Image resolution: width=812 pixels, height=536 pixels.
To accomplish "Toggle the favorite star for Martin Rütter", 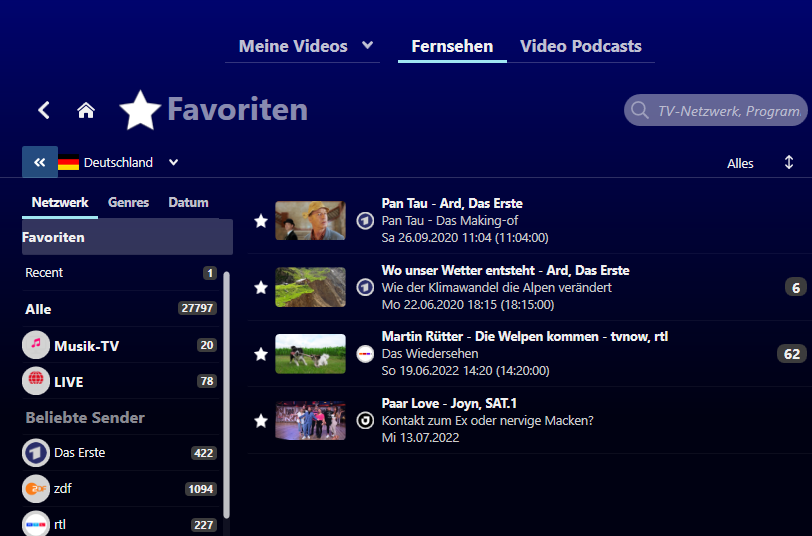I will 261,354.
